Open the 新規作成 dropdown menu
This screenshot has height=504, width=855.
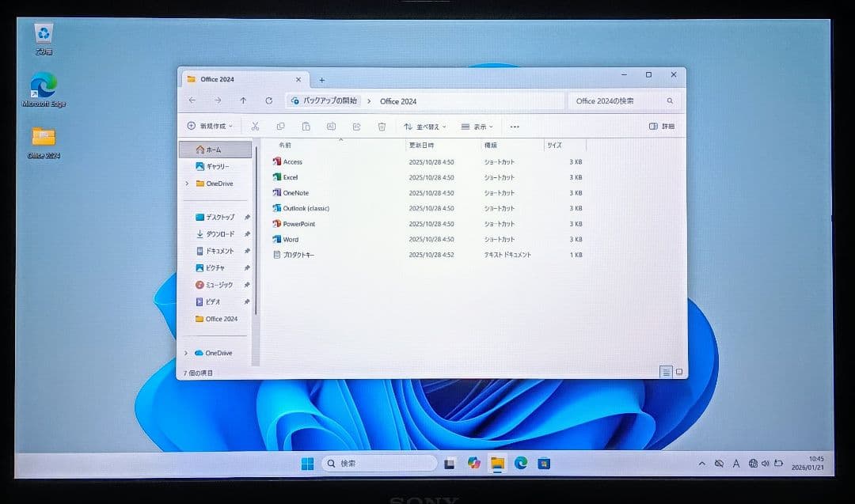click(x=207, y=126)
